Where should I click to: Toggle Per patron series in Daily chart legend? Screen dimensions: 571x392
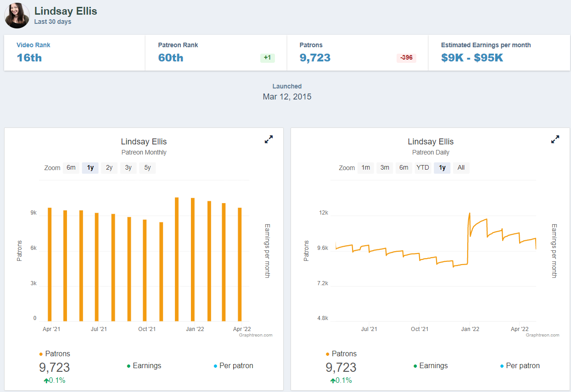520,366
